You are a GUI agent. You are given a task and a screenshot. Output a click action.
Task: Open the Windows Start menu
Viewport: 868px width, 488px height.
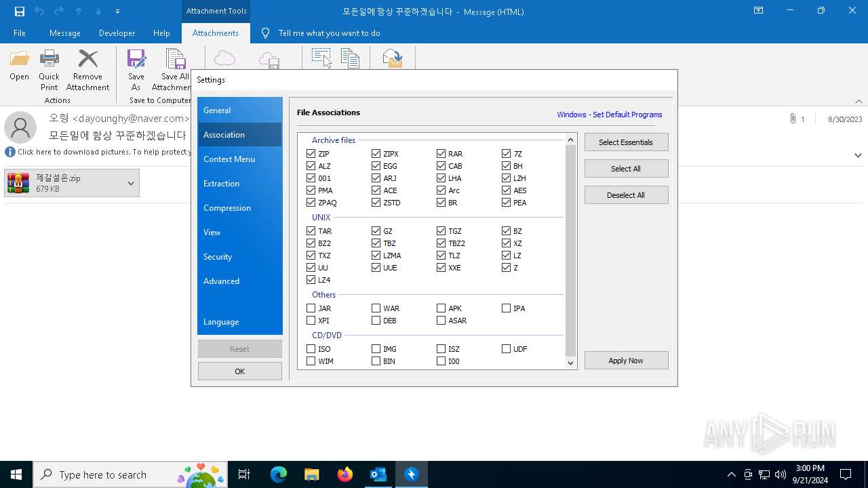point(16,474)
